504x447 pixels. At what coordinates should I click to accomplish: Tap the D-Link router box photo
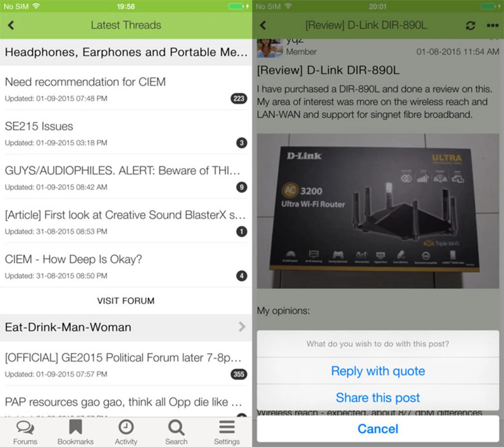click(378, 211)
